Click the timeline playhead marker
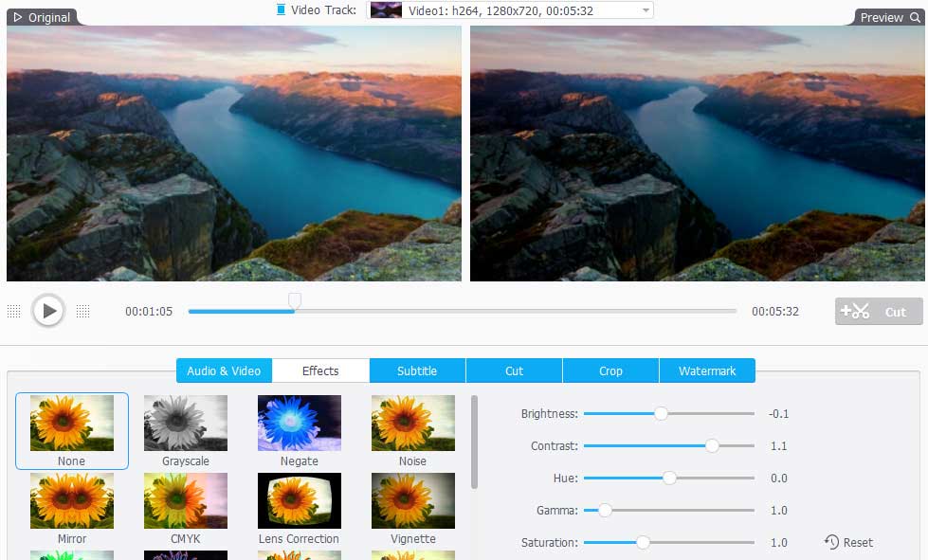Viewport: 928px width, 560px height. click(x=294, y=301)
